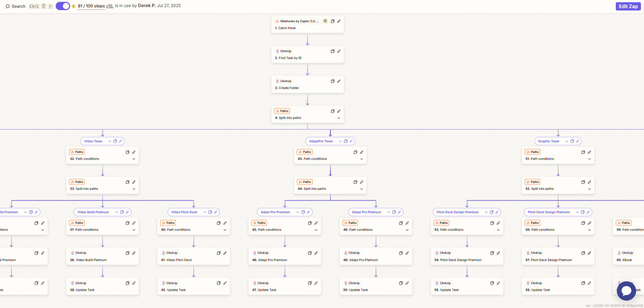Open the Adapt Pro Platinum path dropdown

click(x=389, y=212)
